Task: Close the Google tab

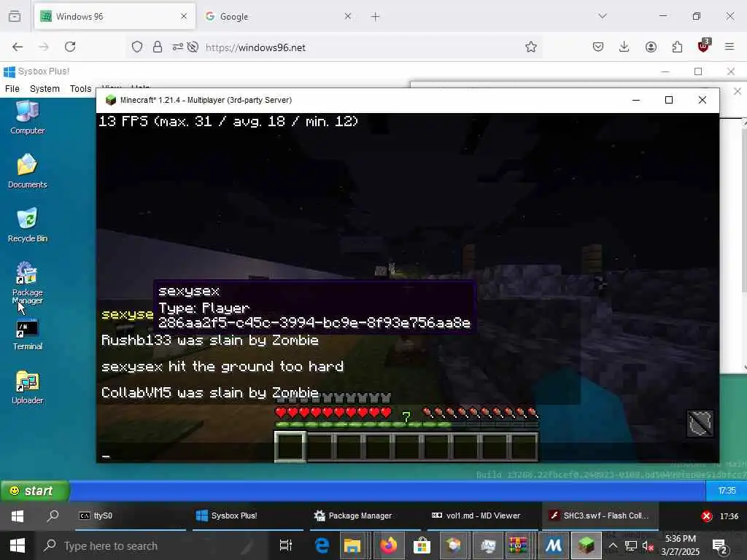Action: (x=348, y=16)
